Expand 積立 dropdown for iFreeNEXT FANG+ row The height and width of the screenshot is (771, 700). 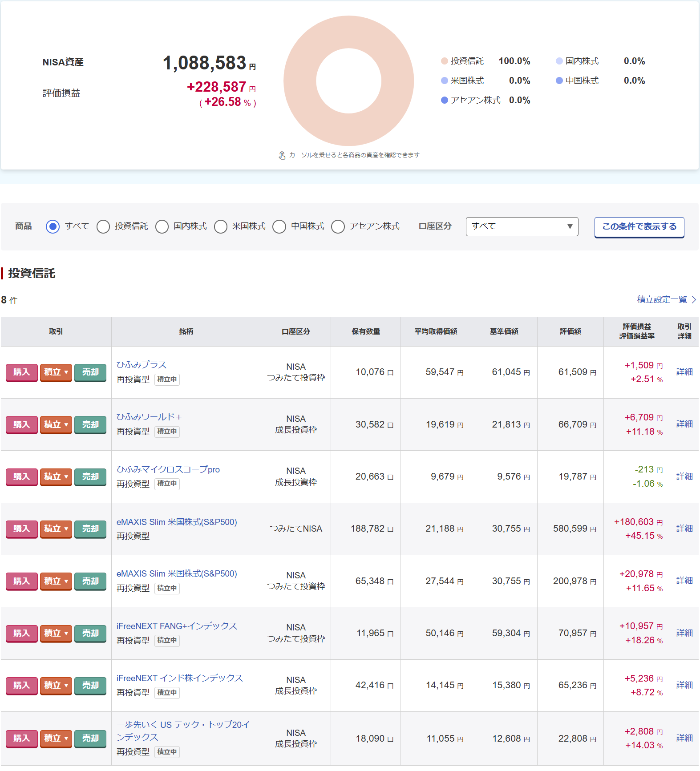pos(56,634)
